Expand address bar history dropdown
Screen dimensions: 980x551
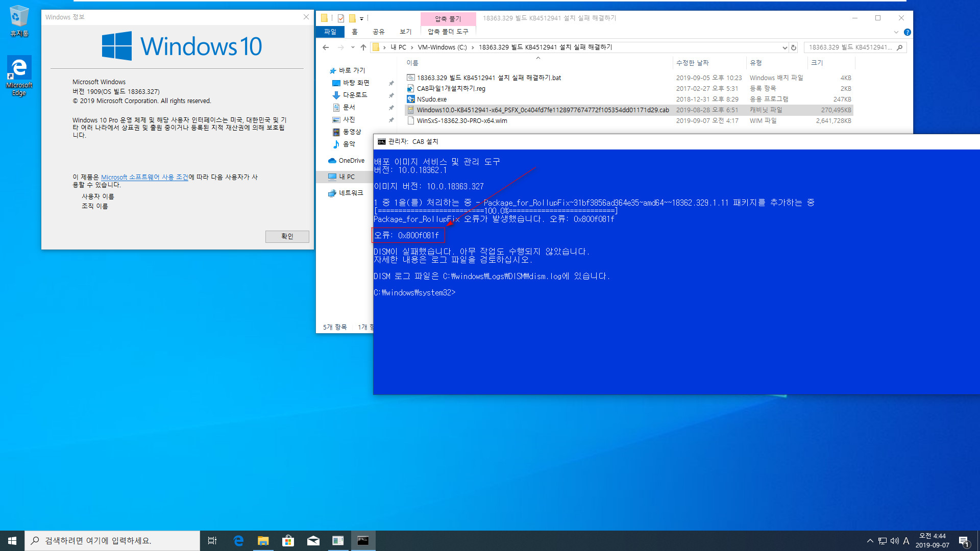pyautogui.click(x=785, y=47)
